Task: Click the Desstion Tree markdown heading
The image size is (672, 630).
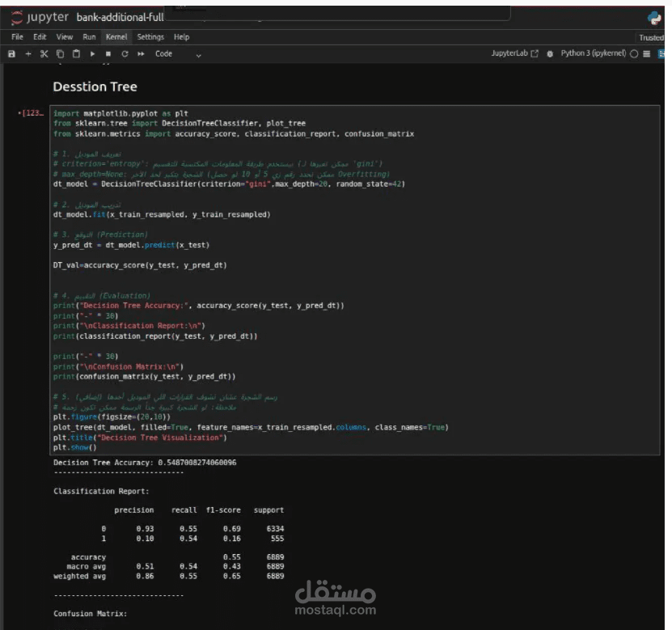Action: click(95, 87)
